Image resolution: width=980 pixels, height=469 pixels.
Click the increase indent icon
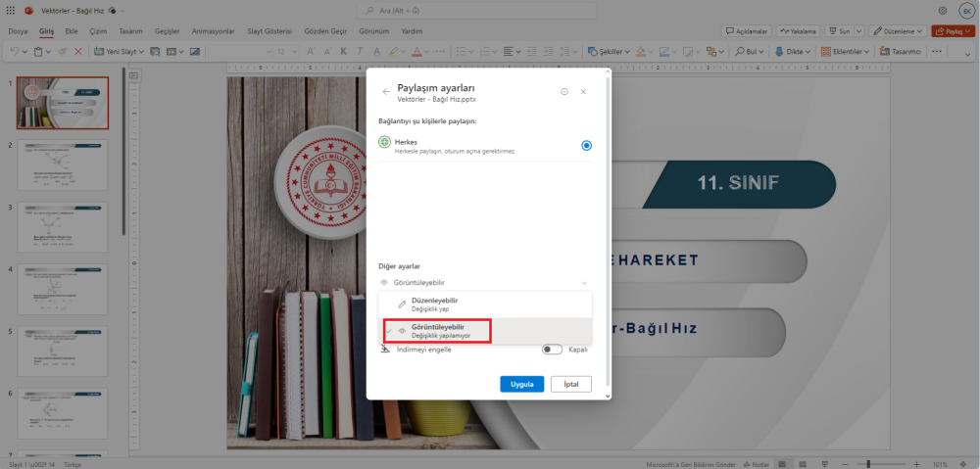549,51
